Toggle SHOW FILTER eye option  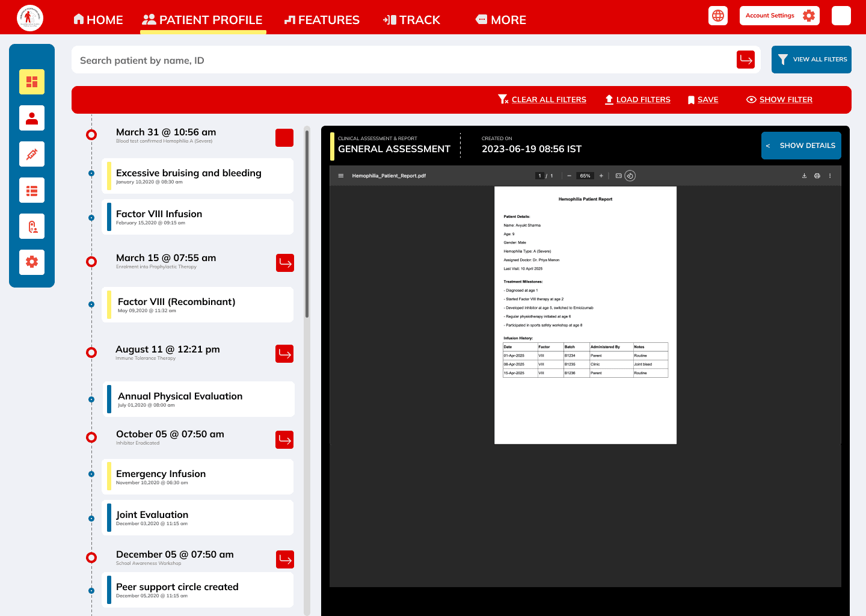pos(779,99)
